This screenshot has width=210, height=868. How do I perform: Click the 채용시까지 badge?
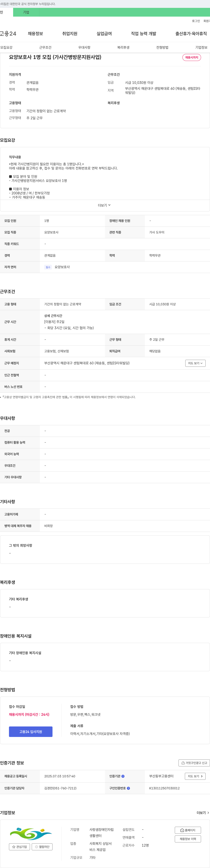[192, 58]
